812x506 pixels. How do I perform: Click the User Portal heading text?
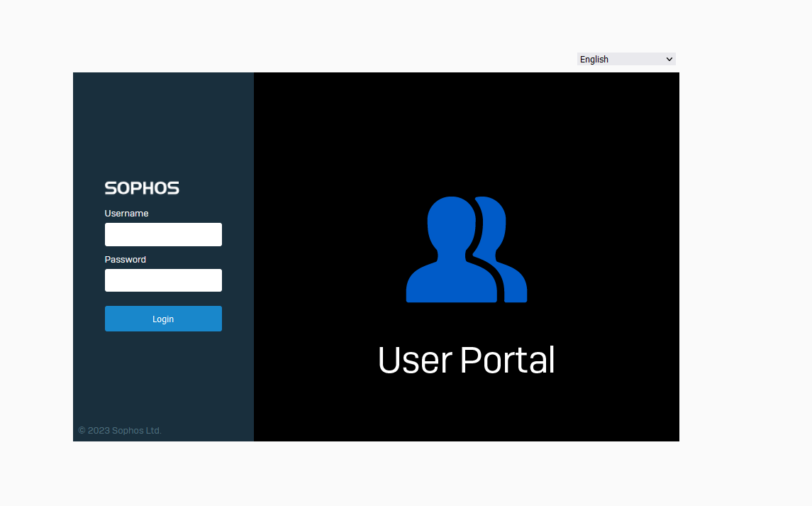466,360
